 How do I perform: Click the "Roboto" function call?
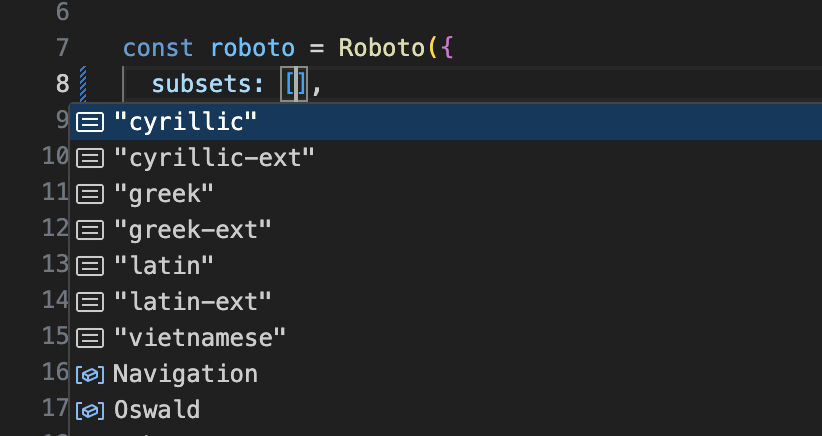pyautogui.click(x=382, y=48)
